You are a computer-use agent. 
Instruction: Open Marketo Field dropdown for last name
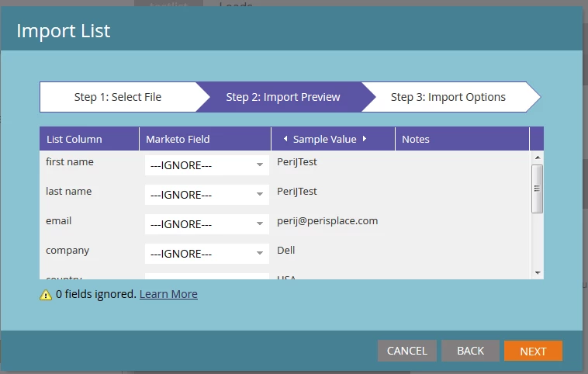click(x=207, y=195)
